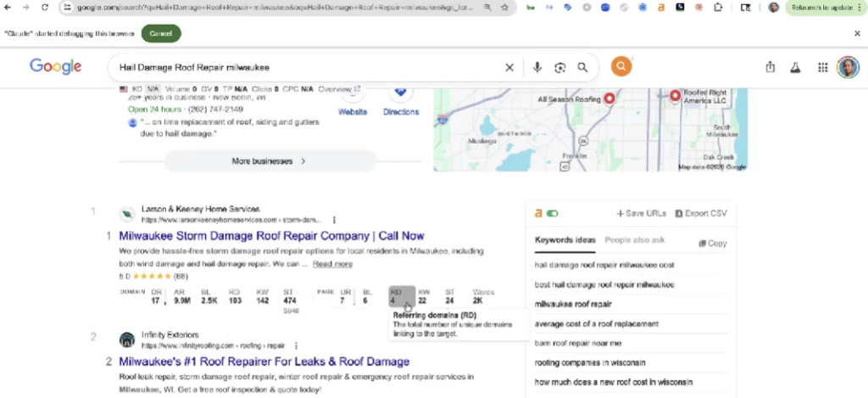Viewport: 868px width, 398px height.
Task: Expand the Read more snippet link
Action: (x=332, y=264)
